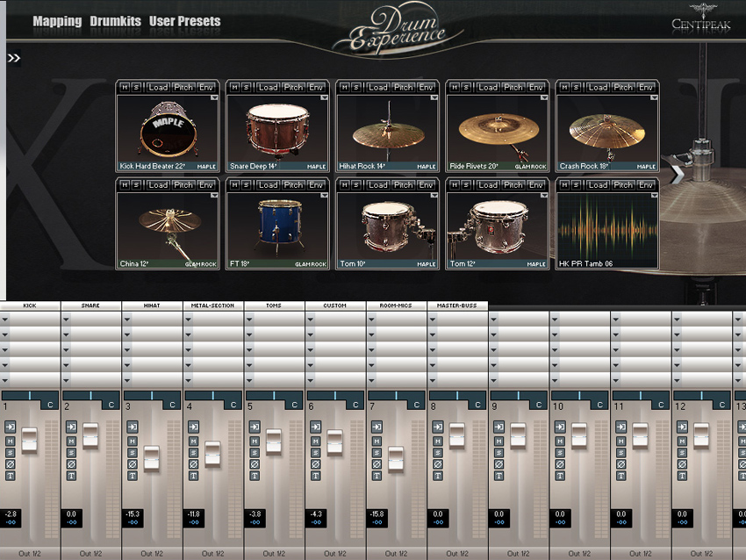This screenshot has width=746, height=560.
Task: Click the -2.8 volume readout on KICK
Action: (x=11, y=514)
